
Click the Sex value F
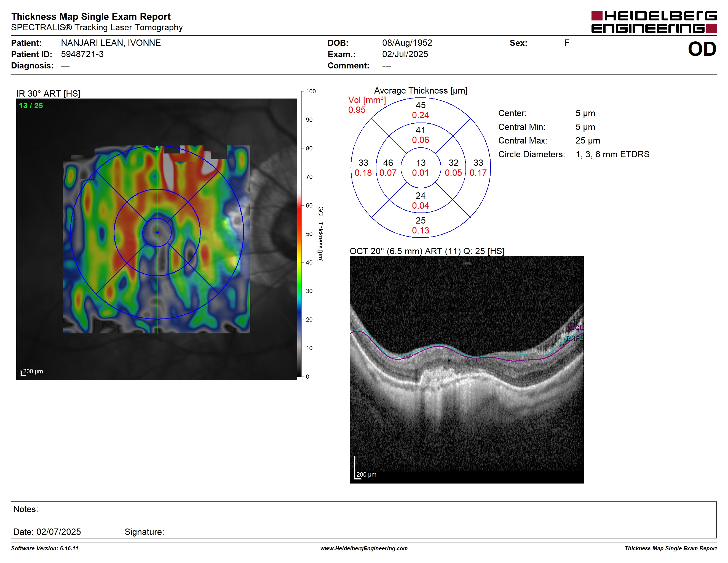567,43
